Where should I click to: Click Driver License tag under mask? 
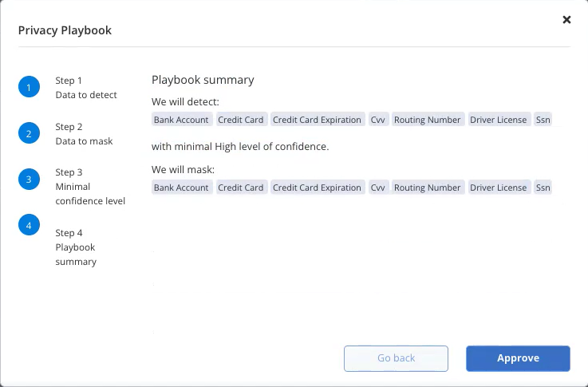click(x=499, y=188)
